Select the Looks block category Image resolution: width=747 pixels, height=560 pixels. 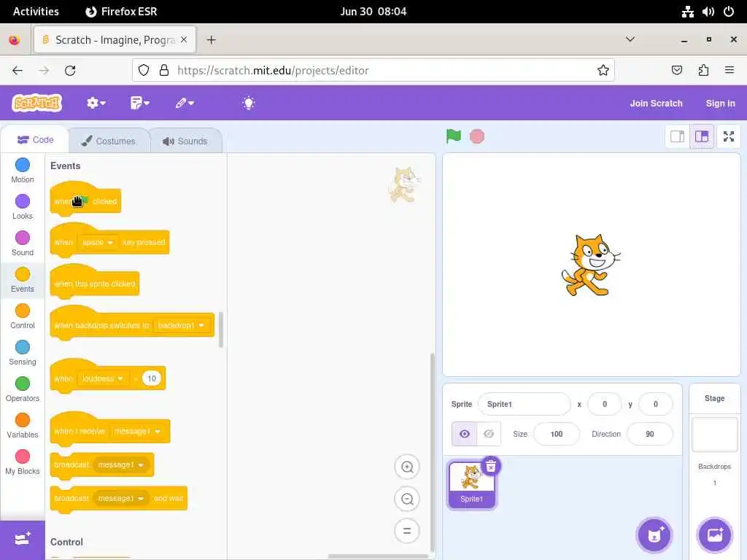point(23,206)
